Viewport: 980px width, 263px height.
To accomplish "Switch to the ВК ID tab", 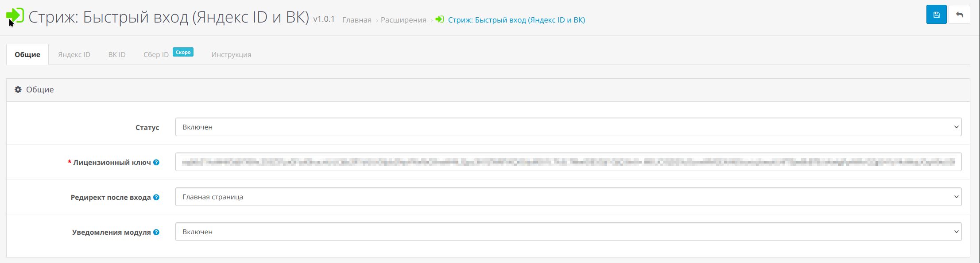I will [x=117, y=54].
